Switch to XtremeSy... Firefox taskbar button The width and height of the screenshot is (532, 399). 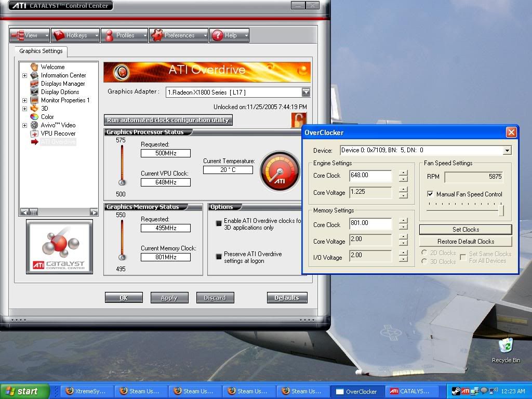click(88, 391)
